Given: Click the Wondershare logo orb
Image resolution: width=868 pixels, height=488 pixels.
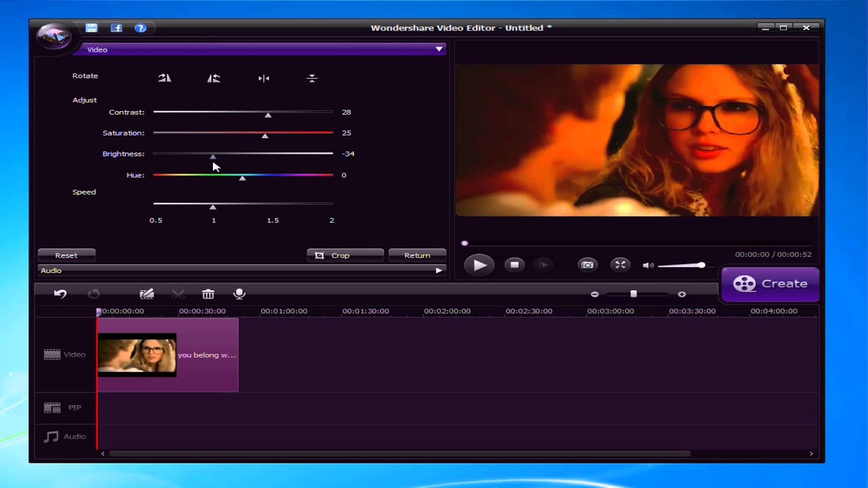Looking at the screenshot, I should [54, 35].
